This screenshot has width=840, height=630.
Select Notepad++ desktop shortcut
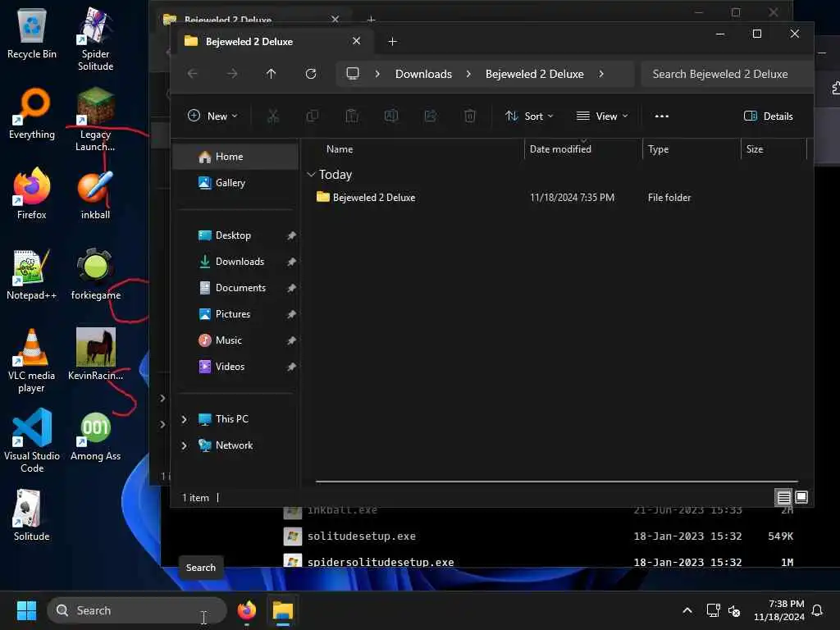tap(32, 275)
